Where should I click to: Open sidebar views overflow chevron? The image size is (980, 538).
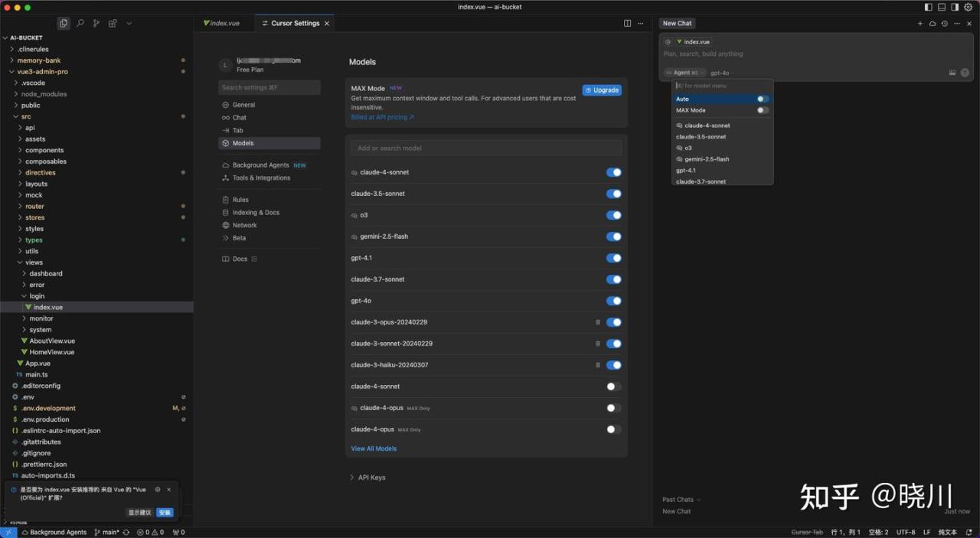click(129, 24)
